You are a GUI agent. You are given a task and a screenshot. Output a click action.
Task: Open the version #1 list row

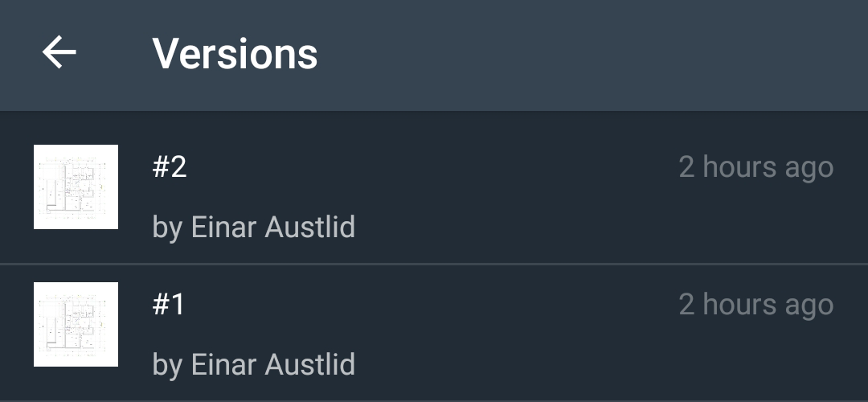pyautogui.click(x=434, y=332)
